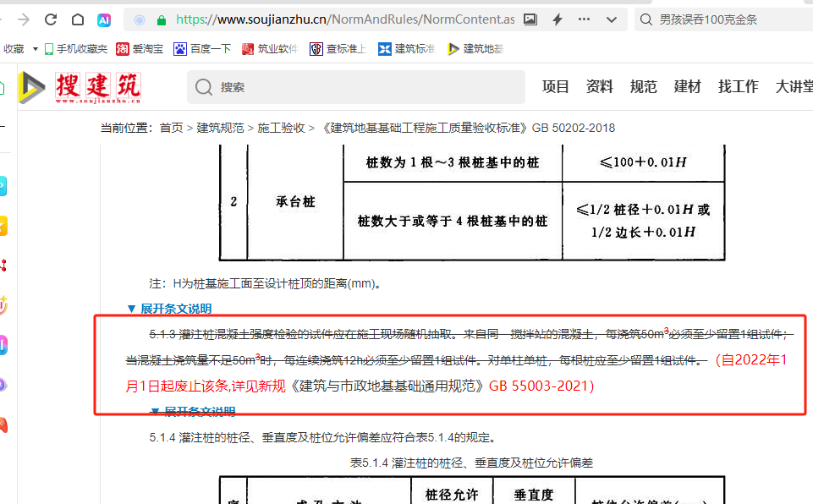Viewport: 813px width, 504px height.
Task: Click the forward navigation arrow
Action: tap(23, 19)
